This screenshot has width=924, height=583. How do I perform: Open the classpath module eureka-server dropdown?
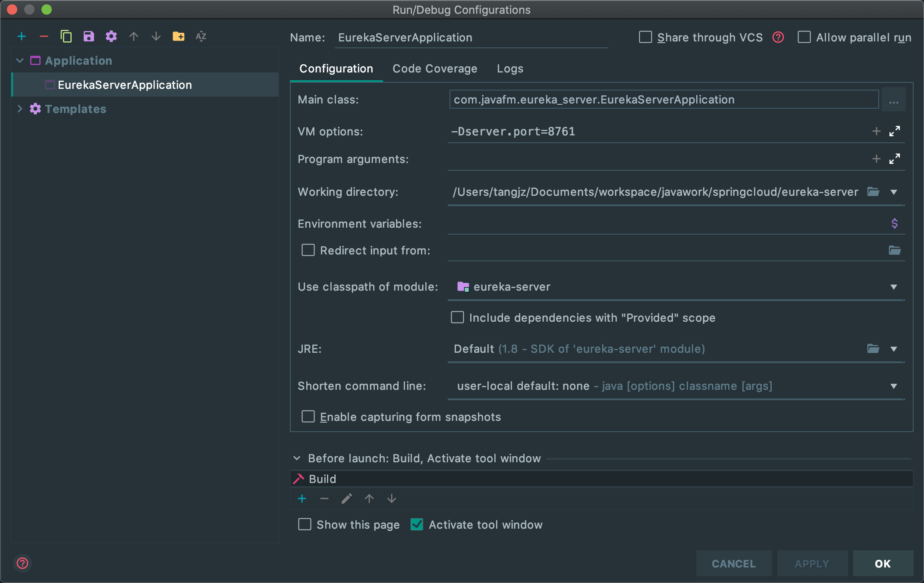point(894,287)
